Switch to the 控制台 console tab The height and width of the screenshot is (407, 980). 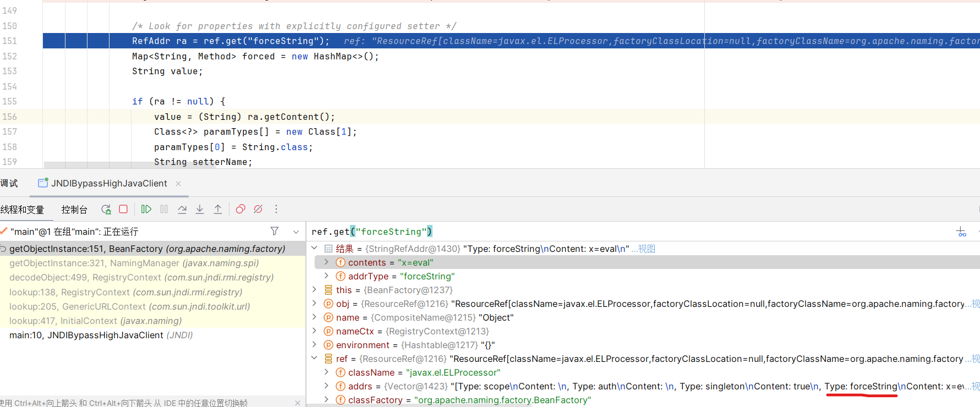[x=74, y=210]
